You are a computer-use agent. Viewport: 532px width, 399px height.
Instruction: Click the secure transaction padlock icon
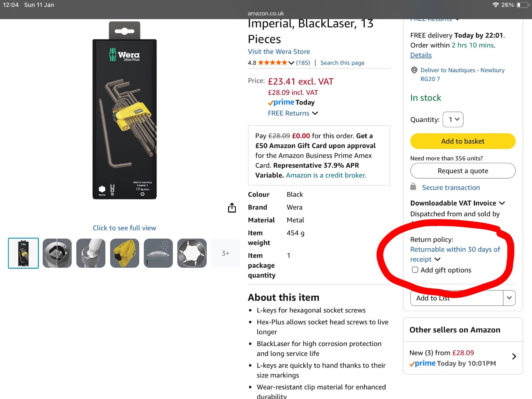(413, 187)
